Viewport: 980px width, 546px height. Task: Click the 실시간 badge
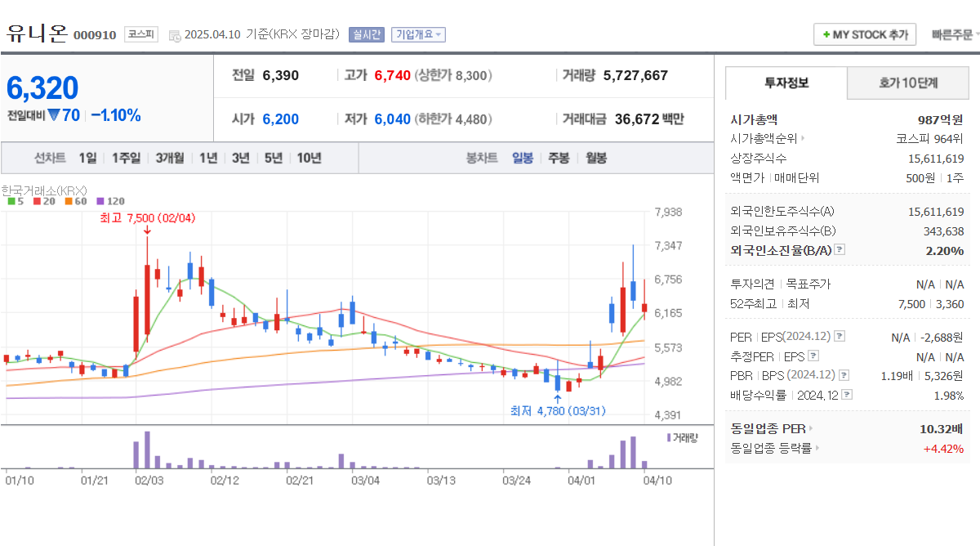coord(366,34)
